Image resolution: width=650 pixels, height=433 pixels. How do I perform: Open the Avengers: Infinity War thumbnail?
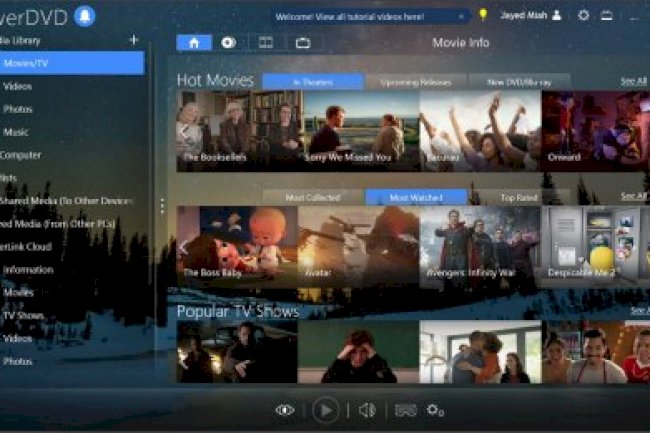pyautogui.click(x=480, y=246)
